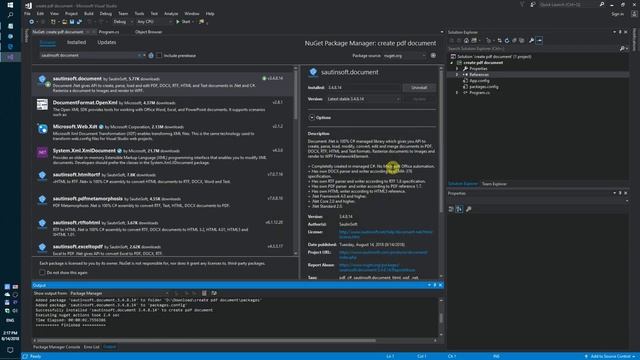The height and width of the screenshot is (360, 640).
Task: Open the Tools menu
Action: click(x=139, y=13)
